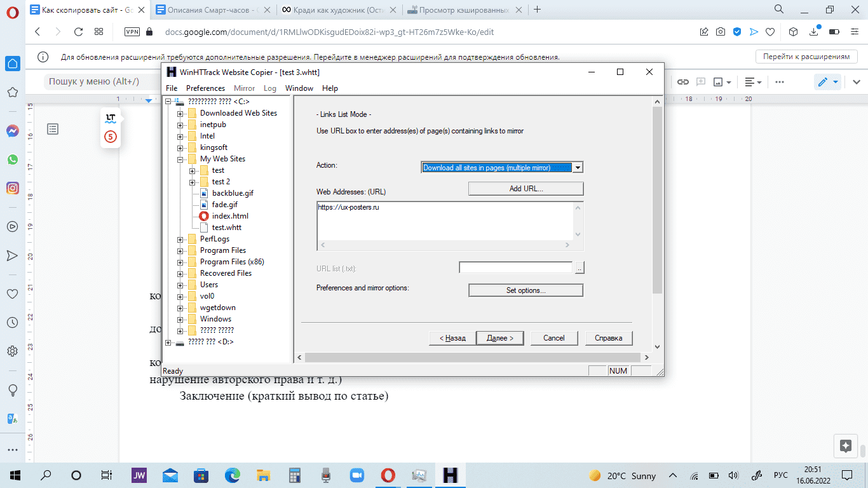Open WhatsApp from Opera sidebar
Image resolution: width=868 pixels, height=488 pixels.
click(x=12, y=159)
